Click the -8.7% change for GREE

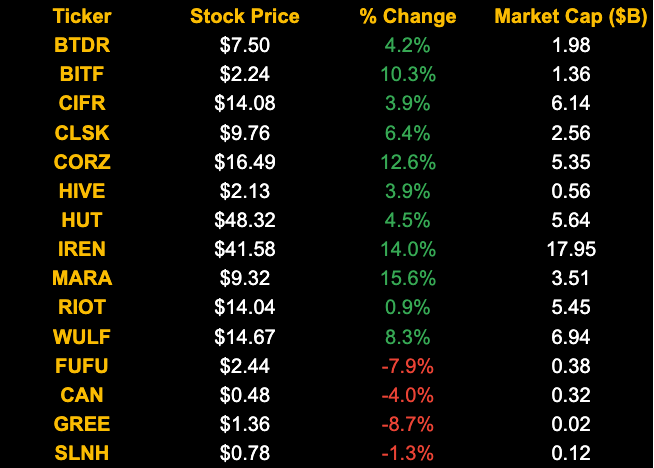click(407, 424)
